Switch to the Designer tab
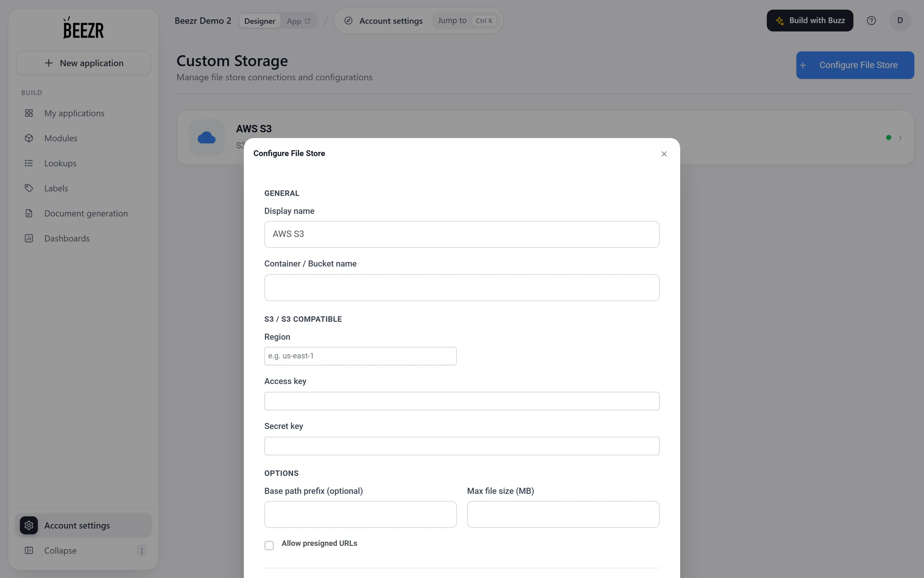The width and height of the screenshot is (924, 578). click(x=260, y=21)
